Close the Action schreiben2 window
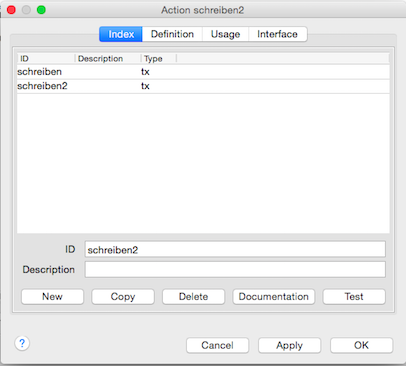This screenshot has height=366, width=406. click(11, 10)
